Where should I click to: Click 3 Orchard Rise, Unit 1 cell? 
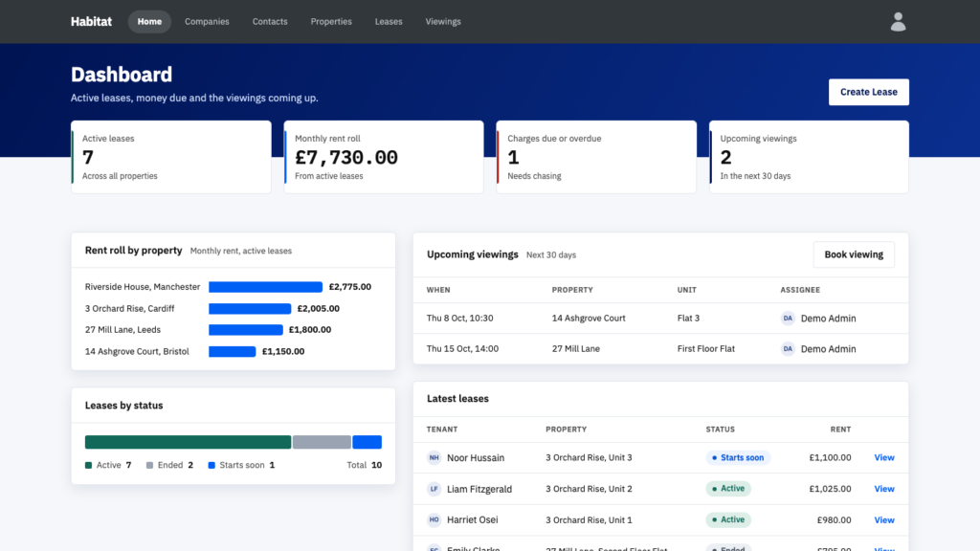[589, 519]
